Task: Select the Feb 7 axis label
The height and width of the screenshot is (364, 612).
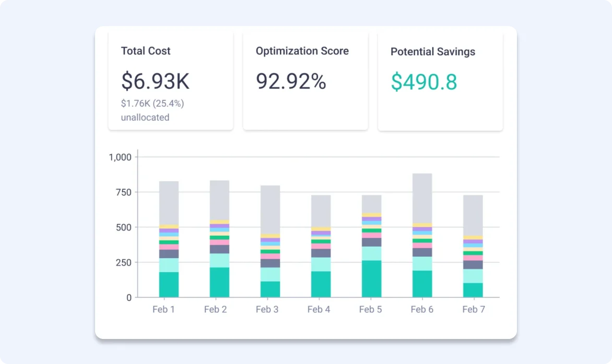Action: [x=473, y=309]
